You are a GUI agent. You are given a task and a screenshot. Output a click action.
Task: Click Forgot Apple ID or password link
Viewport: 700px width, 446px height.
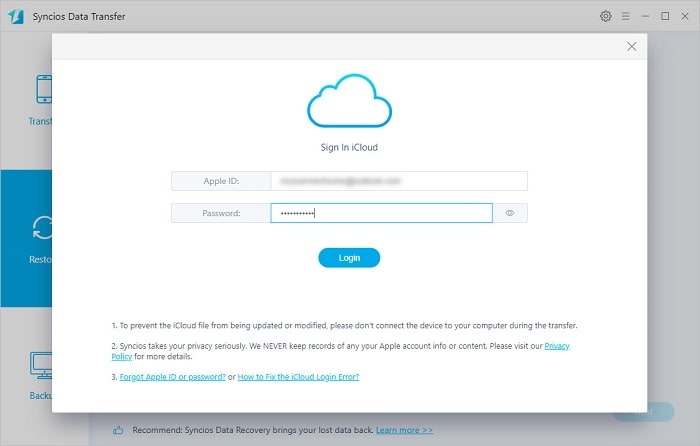tap(173, 377)
